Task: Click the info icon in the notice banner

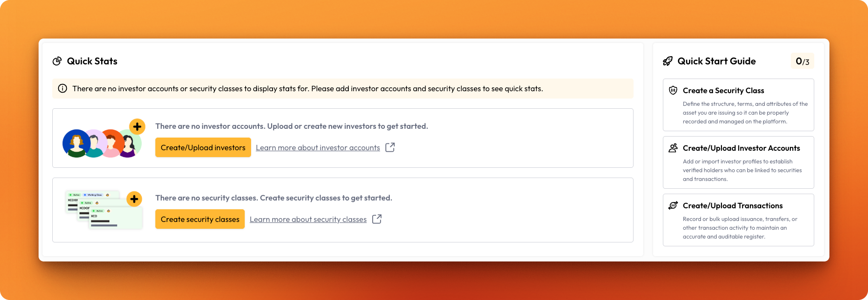Action: pyautogui.click(x=63, y=88)
